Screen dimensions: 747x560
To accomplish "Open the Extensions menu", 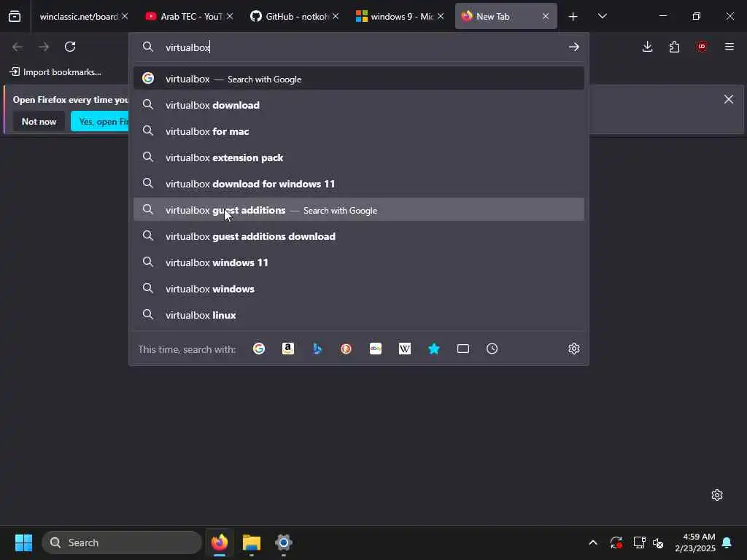I will (674, 47).
